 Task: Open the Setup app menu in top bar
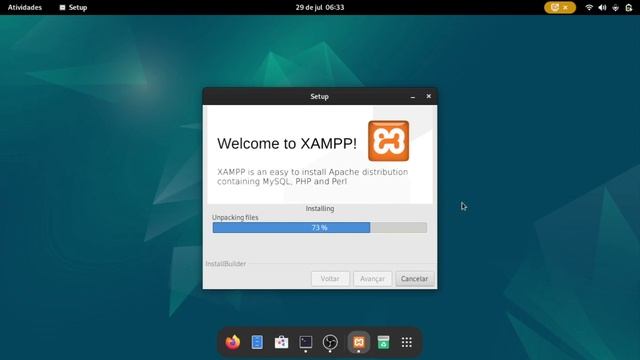(73, 7)
